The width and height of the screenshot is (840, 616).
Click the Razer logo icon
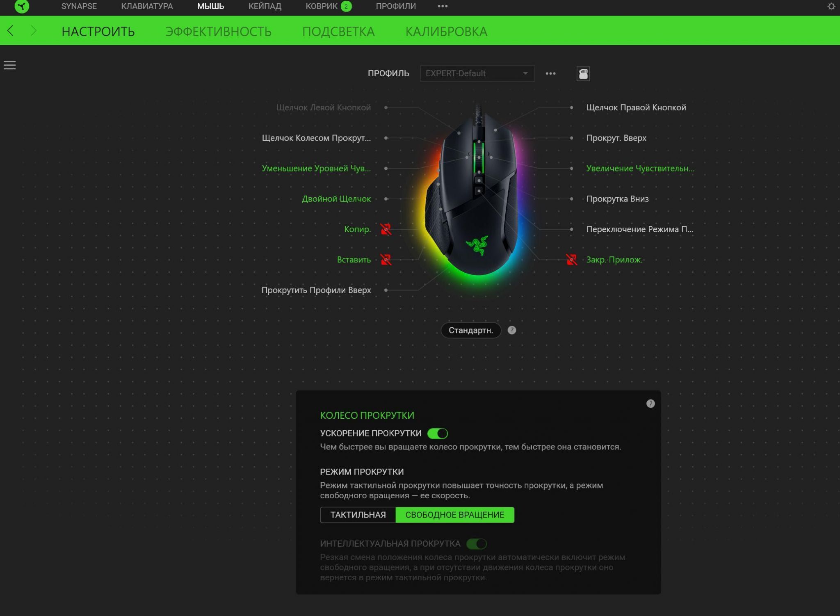coord(22,6)
